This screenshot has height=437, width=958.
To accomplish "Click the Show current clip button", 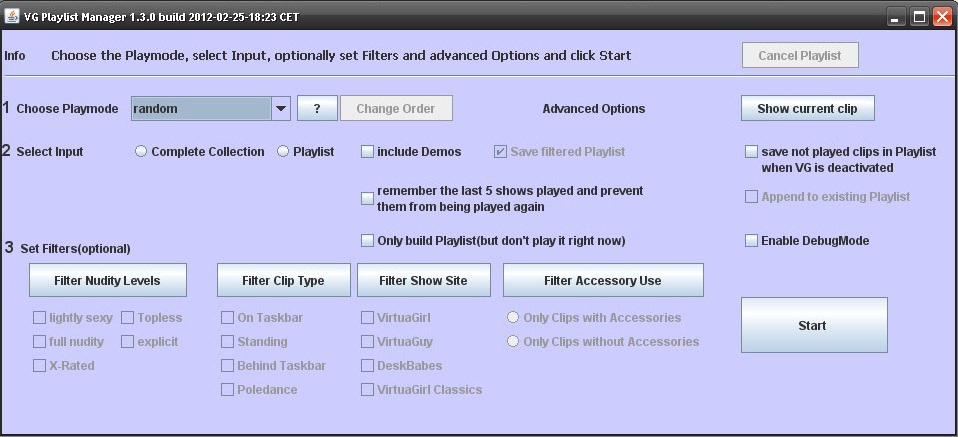I will pos(807,109).
